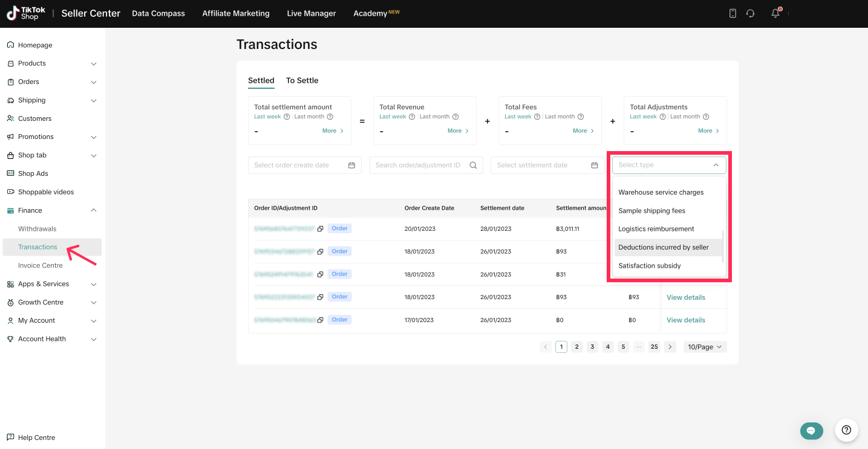Click calendar icon in settlement date field
This screenshot has height=449, width=868.
tap(594, 165)
